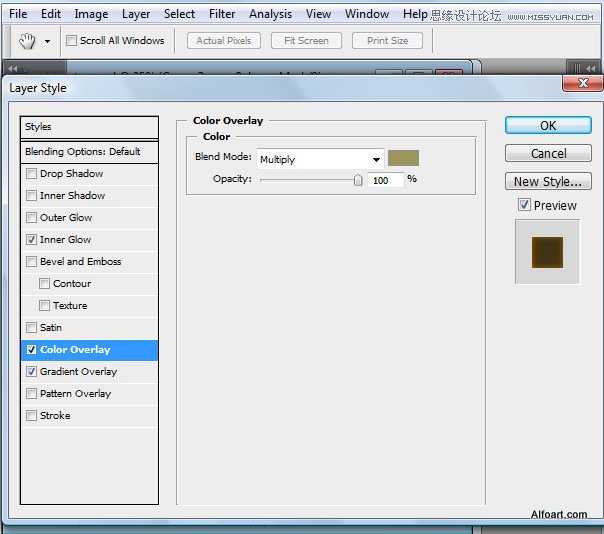Open the Image menu
This screenshot has height=534, width=604.
coord(91,14)
